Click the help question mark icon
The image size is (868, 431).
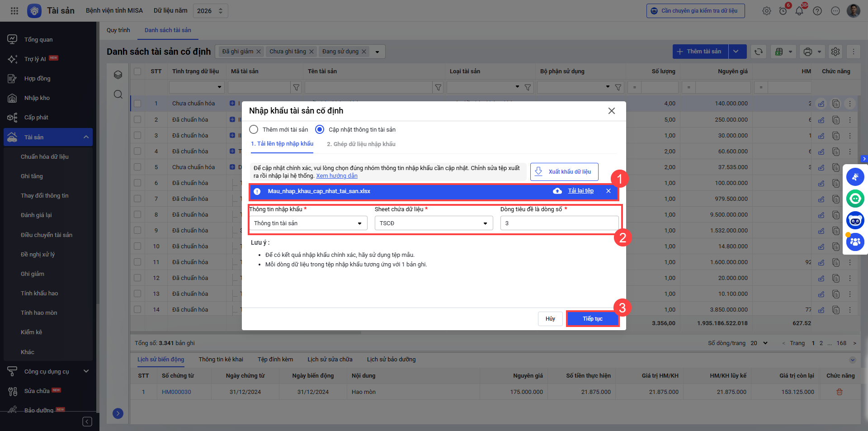pyautogui.click(x=817, y=11)
